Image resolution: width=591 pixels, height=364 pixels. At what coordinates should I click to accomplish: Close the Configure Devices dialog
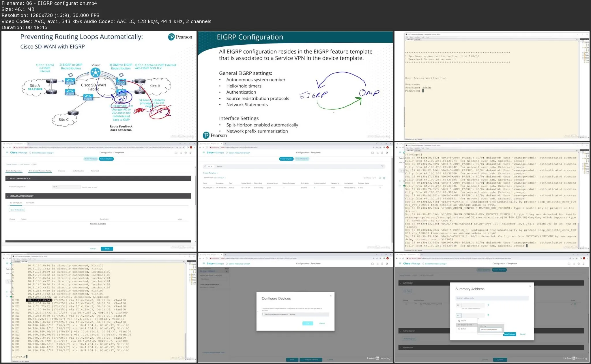coord(331,296)
